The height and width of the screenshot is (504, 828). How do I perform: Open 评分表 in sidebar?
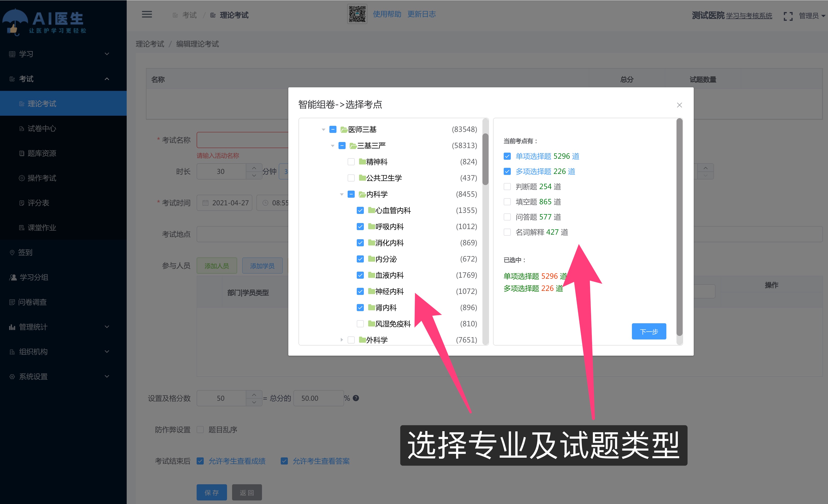click(63, 203)
